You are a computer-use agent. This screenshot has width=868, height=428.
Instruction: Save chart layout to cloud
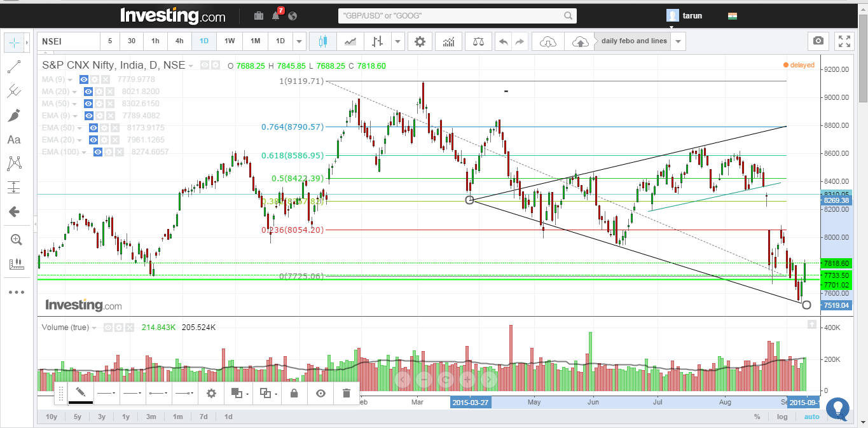point(579,41)
